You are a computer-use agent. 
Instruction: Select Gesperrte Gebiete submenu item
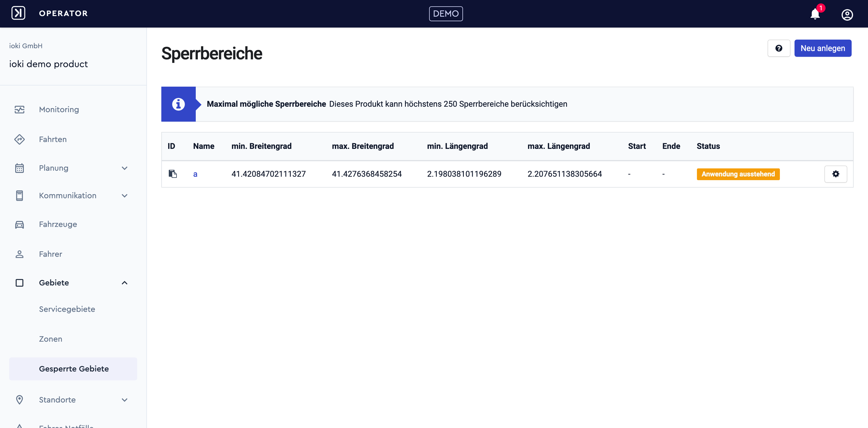pyautogui.click(x=73, y=369)
